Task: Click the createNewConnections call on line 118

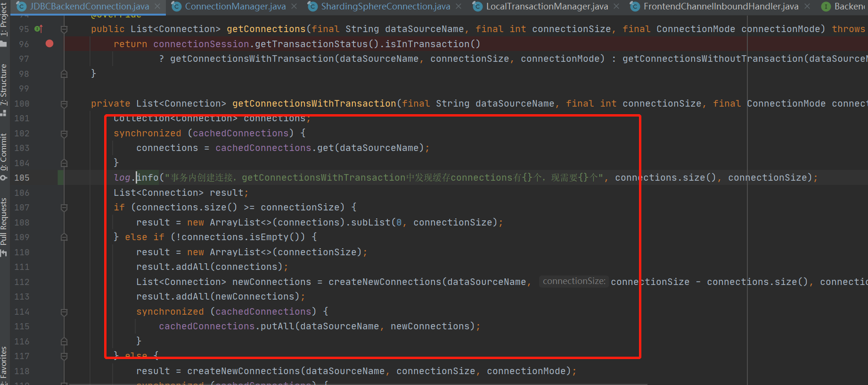Action: click(244, 371)
